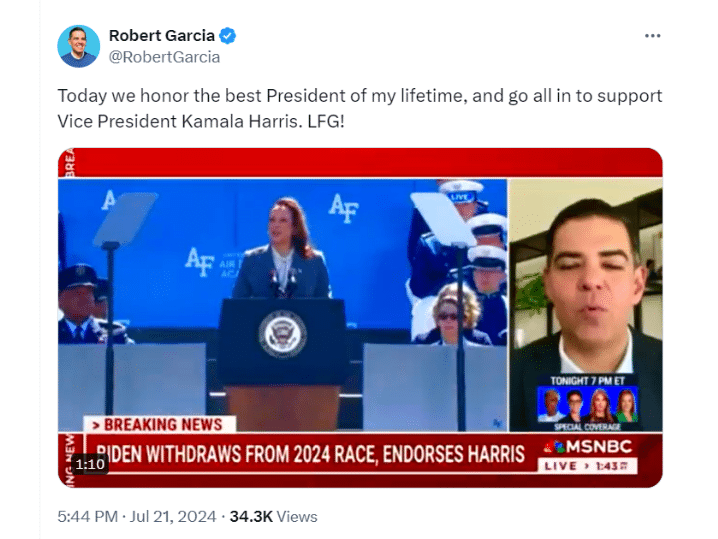Select the tweet text about honoring the President
This screenshot has height=539, width=718.
(x=359, y=108)
